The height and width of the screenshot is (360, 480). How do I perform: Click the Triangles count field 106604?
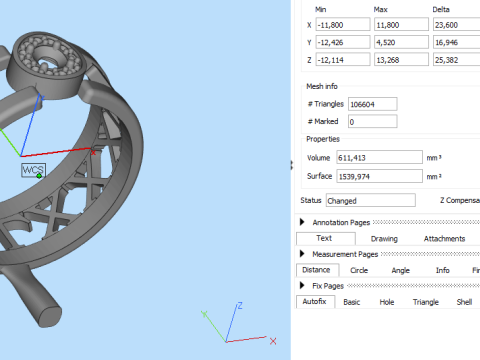click(x=373, y=104)
